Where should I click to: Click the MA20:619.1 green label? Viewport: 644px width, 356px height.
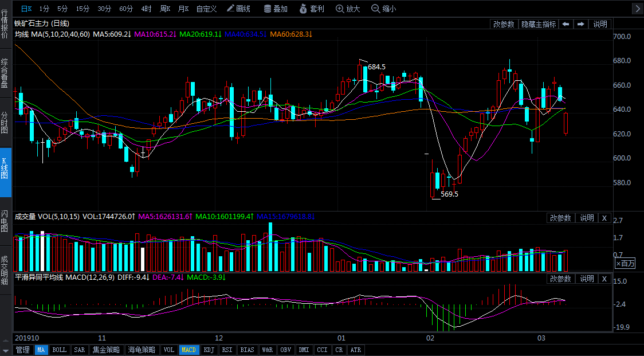pos(201,34)
